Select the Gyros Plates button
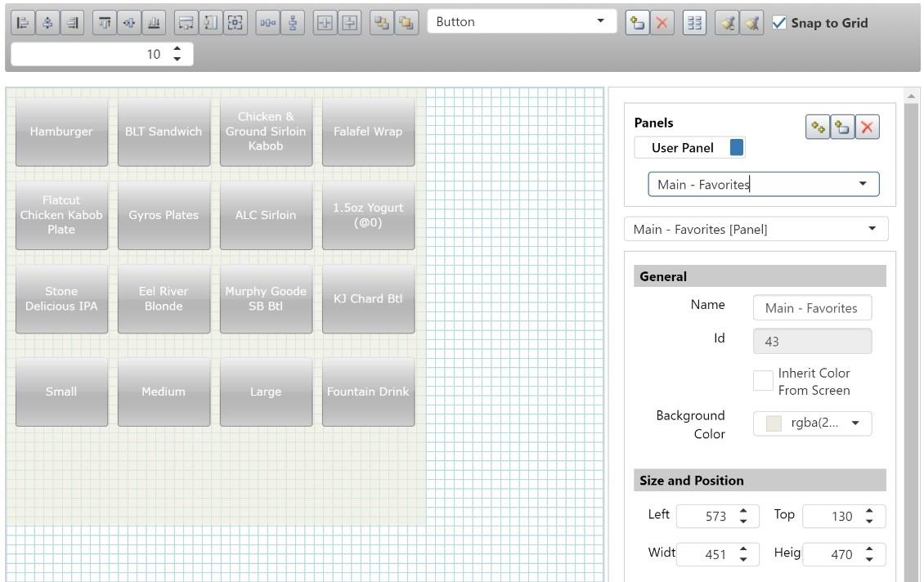This screenshot has width=924, height=582. (x=164, y=215)
